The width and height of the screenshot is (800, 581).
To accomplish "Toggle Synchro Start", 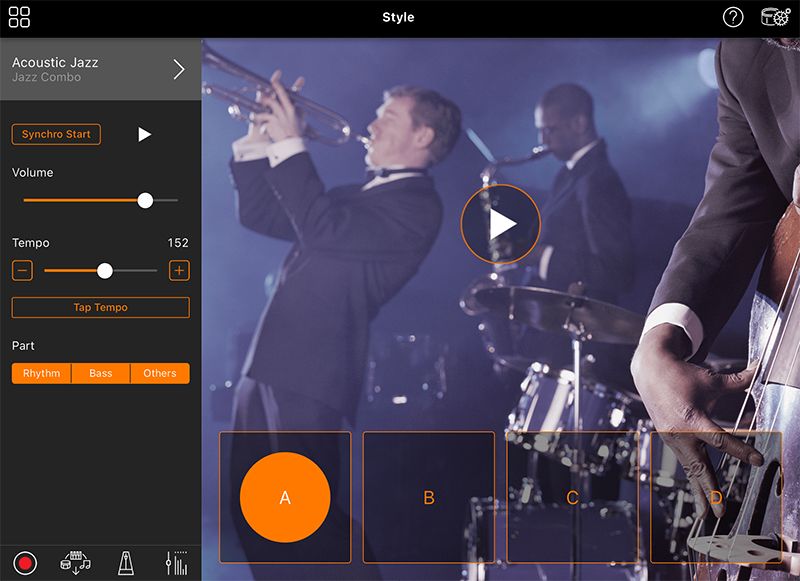I will coord(56,134).
